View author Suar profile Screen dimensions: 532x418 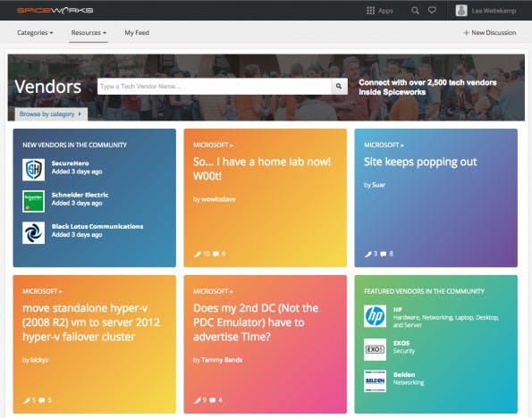378,185
